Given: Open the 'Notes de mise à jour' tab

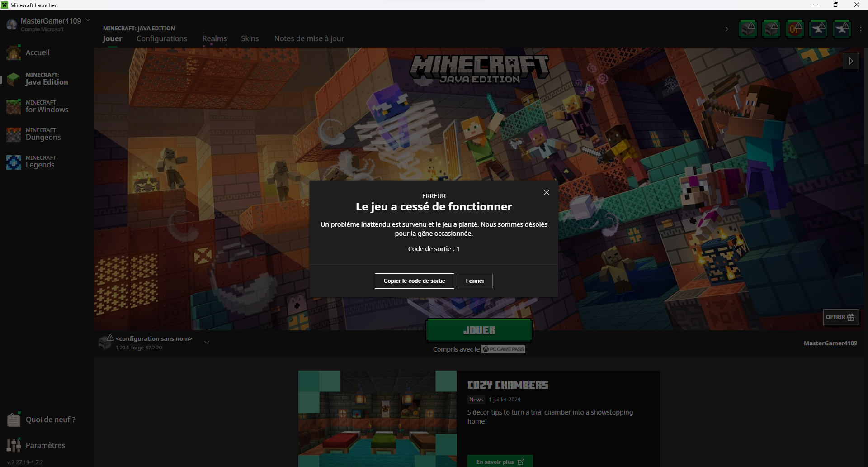Looking at the screenshot, I should click(309, 39).
